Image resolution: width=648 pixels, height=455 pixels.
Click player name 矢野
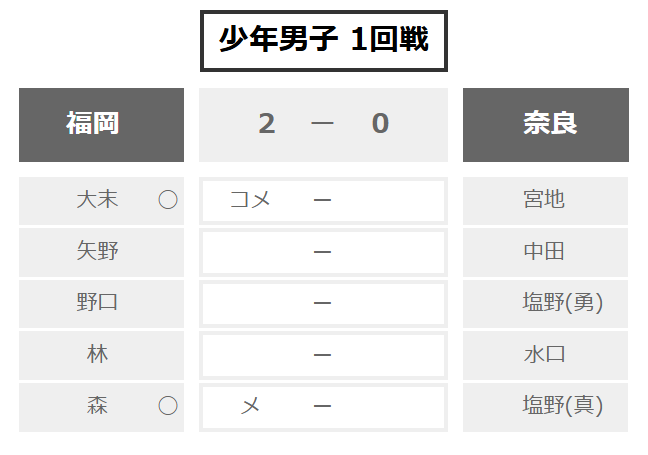tap(98, 252)
